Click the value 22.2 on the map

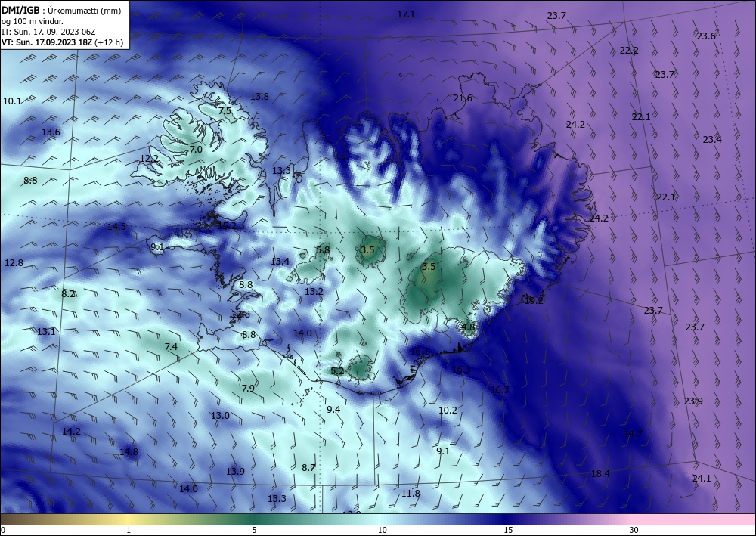(x=629, y=50)
